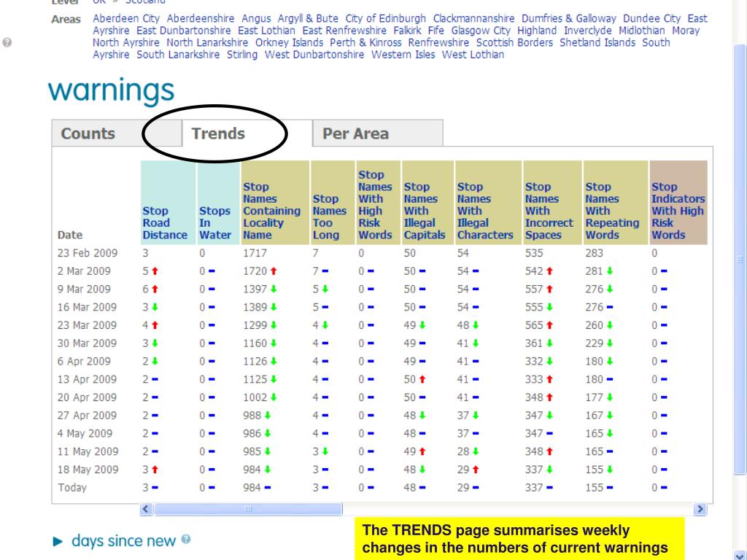The width and height of the screenshot is (747, 560).
Task: Open the West Dunbartonshire link
Action: click(314, 55)
